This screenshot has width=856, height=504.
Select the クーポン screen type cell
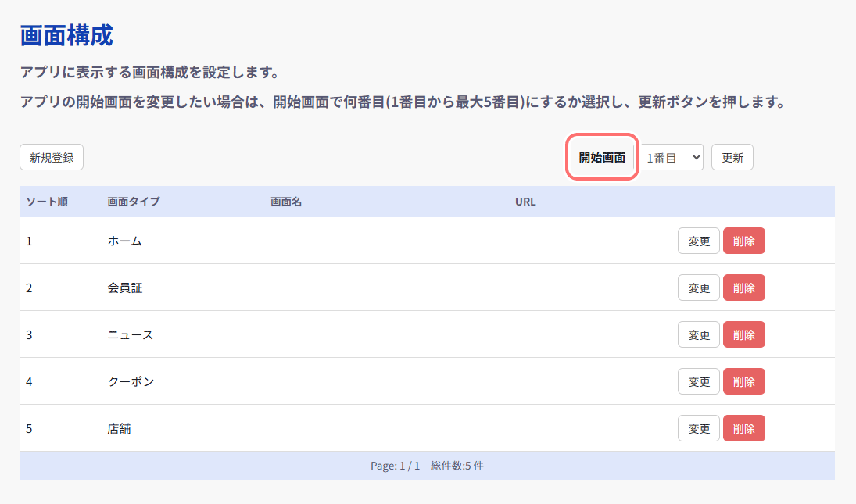(x=131, y=381)
